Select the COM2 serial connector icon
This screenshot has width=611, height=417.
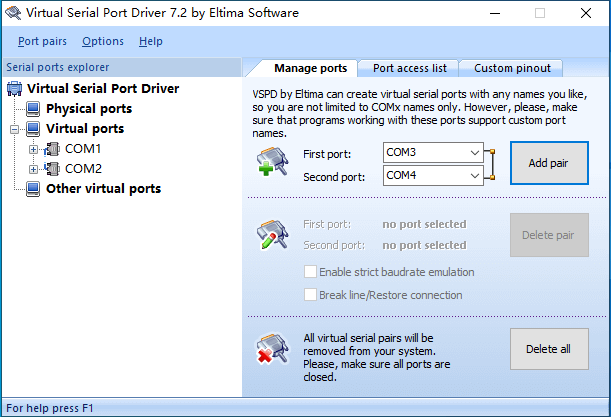tap(52, 169)
